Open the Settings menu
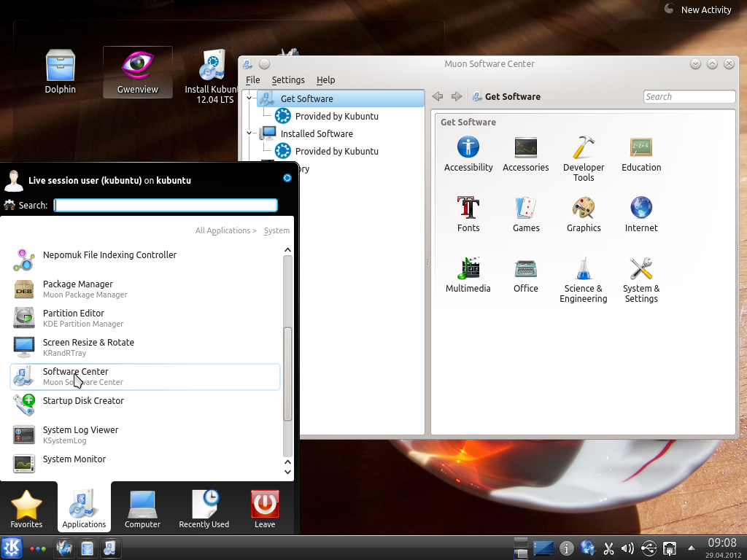 pos(287,80)
